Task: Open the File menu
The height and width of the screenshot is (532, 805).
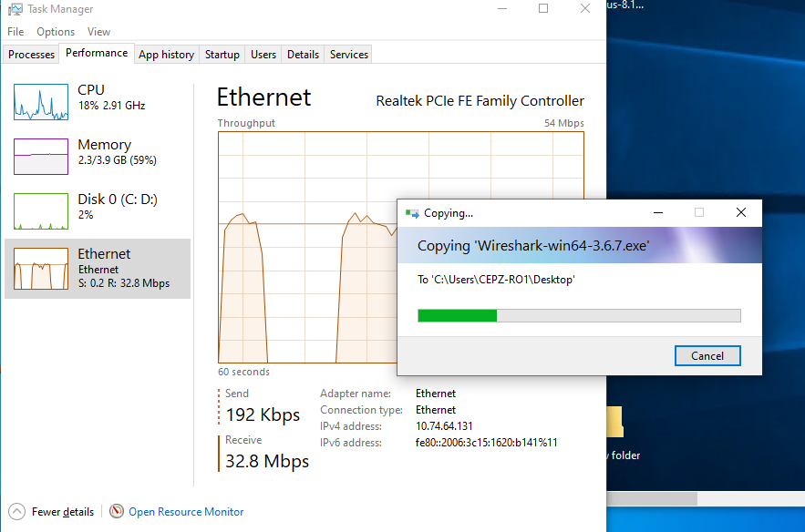Action: pyautogui.click(x=15, y=32)
